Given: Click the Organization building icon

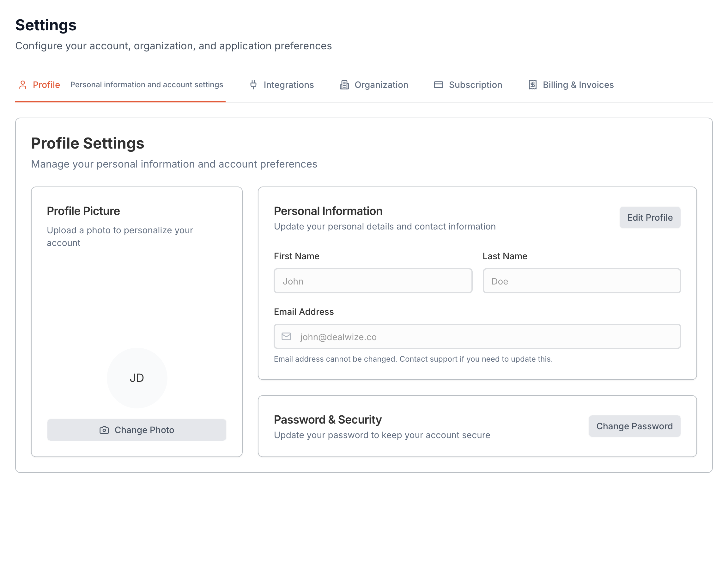Looking at the screenshot, I should (x=344, y=85).
